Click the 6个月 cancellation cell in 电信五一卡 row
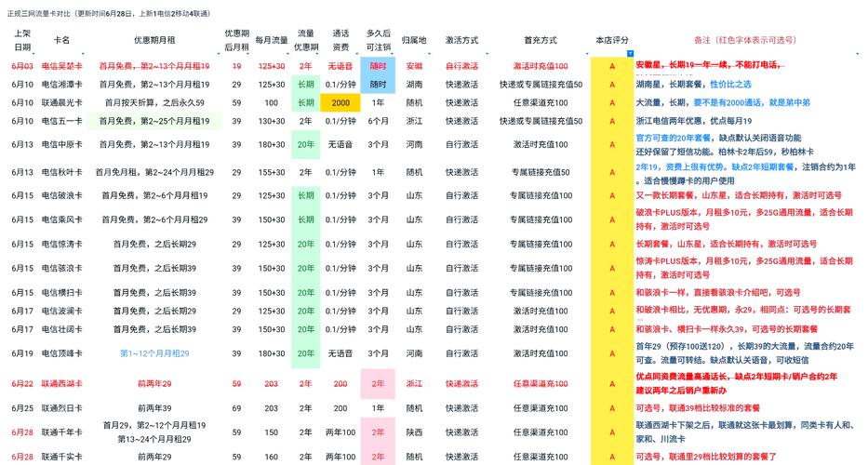 pos(378,121)
